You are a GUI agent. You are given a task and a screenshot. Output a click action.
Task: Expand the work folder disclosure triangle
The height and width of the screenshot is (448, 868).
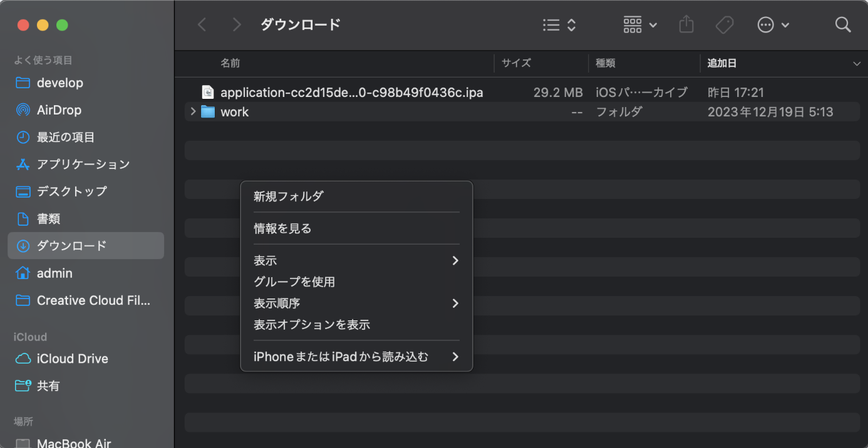point(193,111)
